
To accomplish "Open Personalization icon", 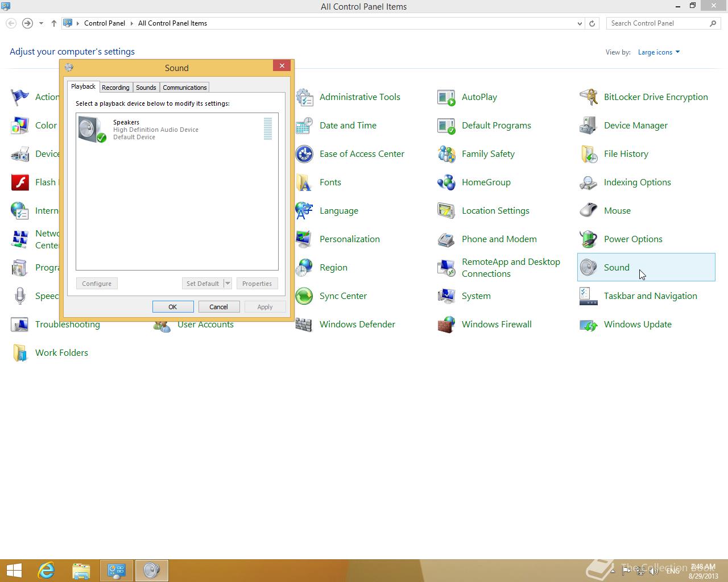I will (x=304, y=239).
